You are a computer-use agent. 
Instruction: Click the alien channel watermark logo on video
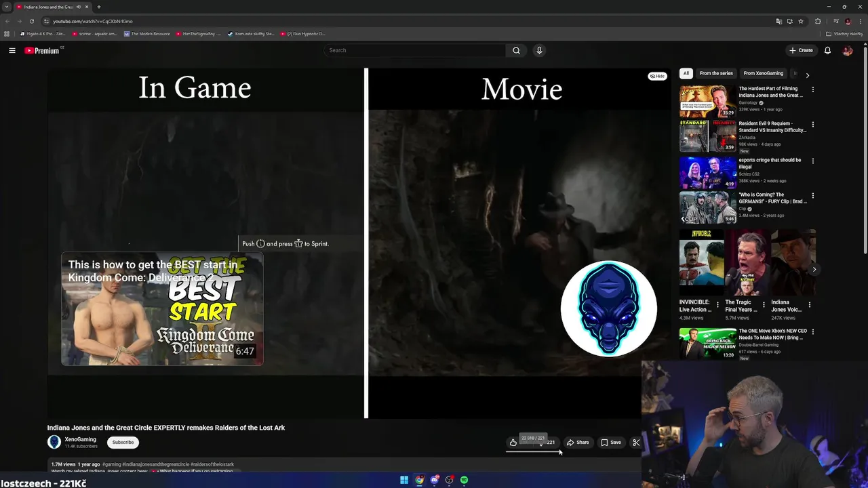click(x=609, y=309)
